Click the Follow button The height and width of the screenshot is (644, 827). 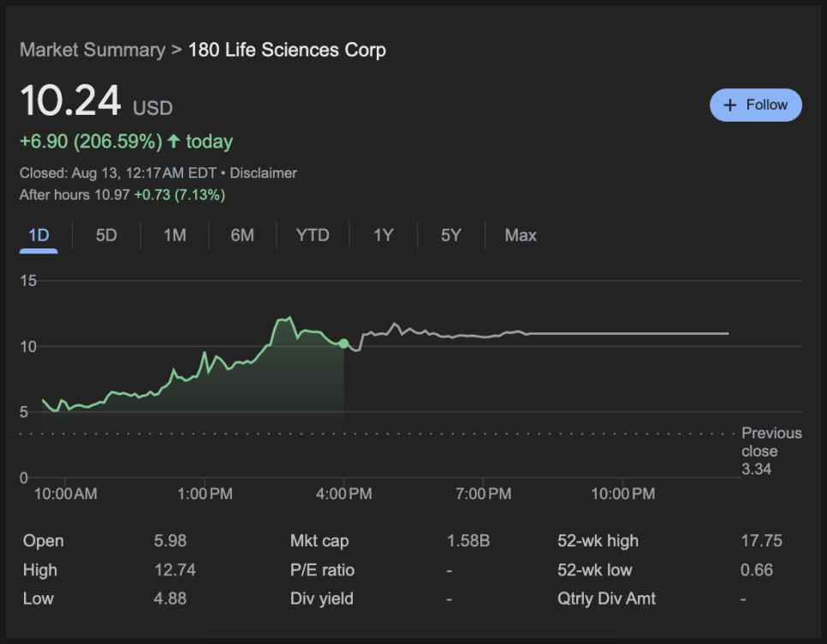coord(755,105)
